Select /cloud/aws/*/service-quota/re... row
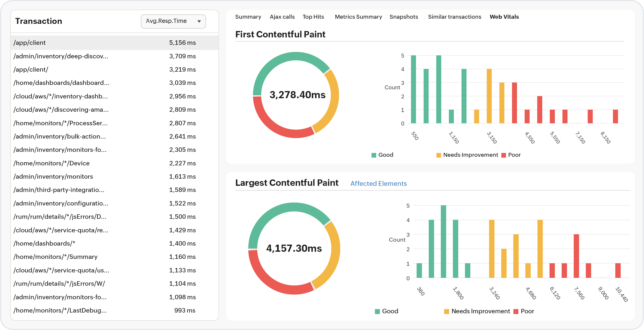Image resolution: width=644 pixels, height=330 pixels. (x=115, y=230)
